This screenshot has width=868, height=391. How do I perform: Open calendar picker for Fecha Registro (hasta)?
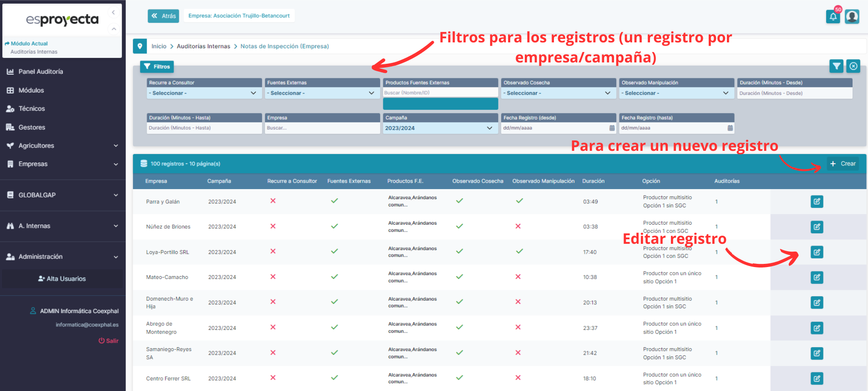(x=730, y=128)
